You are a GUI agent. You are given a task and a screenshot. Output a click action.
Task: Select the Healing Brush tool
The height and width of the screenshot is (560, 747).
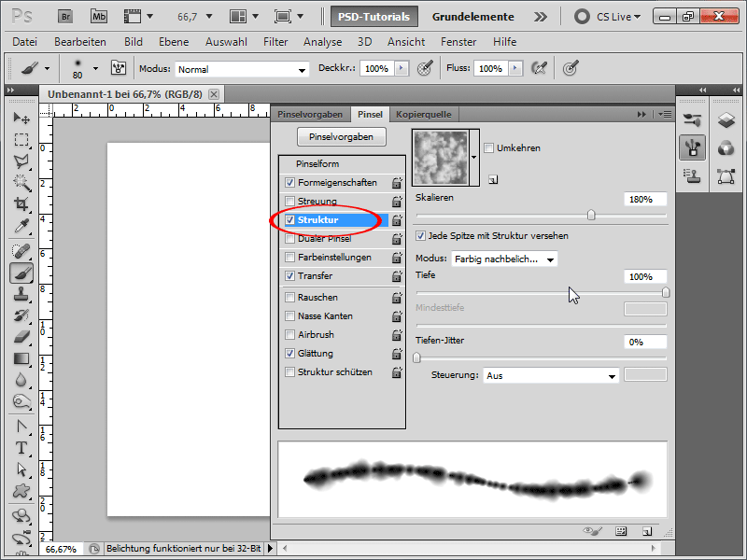pos(21,251)
